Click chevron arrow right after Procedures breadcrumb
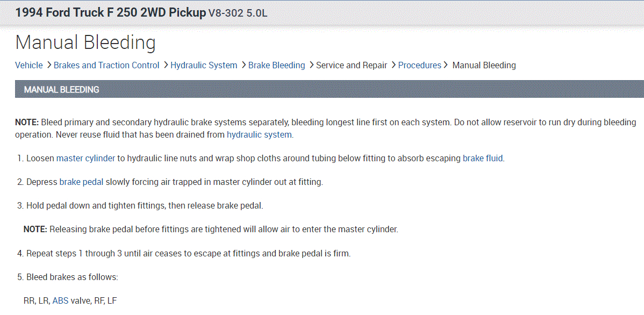This screenshot has height=315, width=644. tap(446, 65)
